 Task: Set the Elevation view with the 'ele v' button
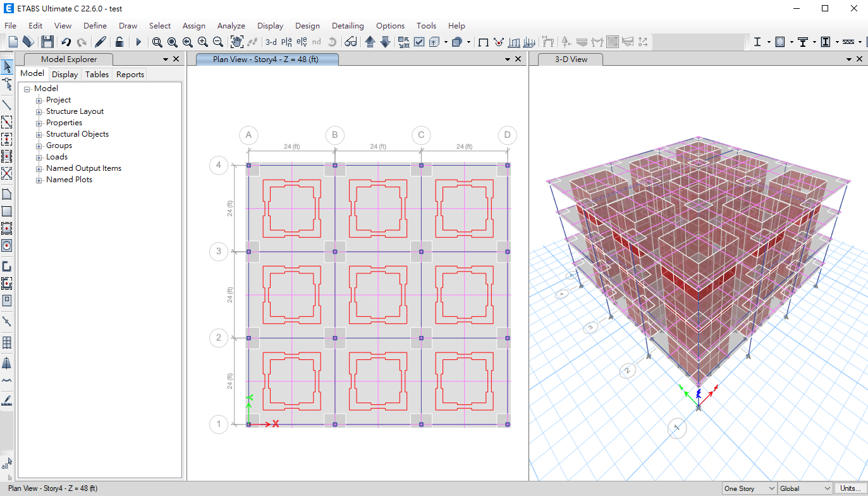[302, 42]
